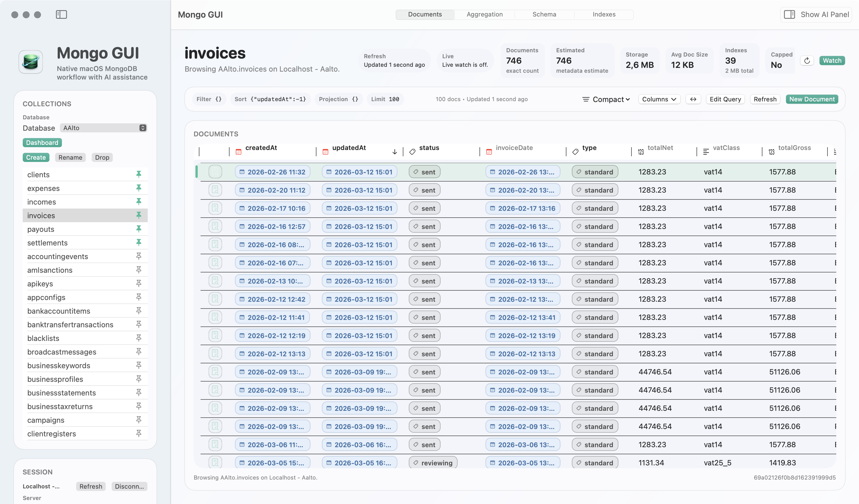Click the Mongo GUI database app icon
This screenshot has width=859, height=504.
(31, 62)
